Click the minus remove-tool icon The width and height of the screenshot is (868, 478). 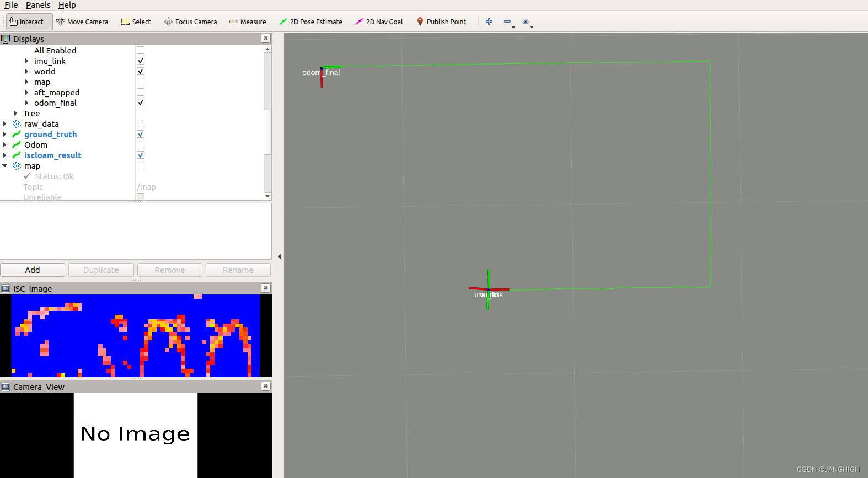point(508,22)
